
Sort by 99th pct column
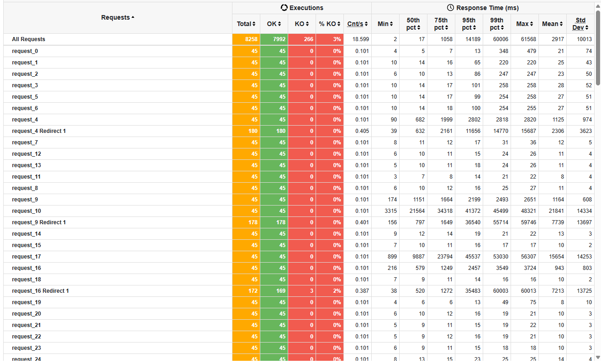tap(497, 24)
